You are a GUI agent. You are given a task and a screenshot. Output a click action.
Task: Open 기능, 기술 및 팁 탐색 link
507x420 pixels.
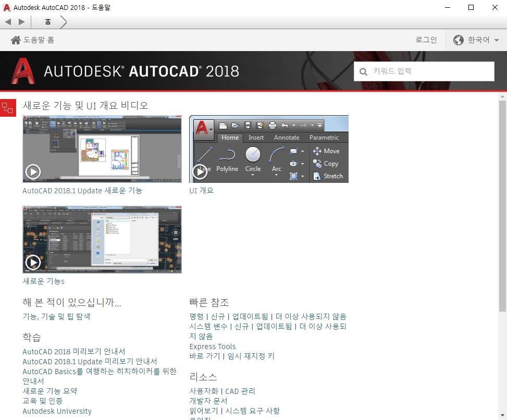[56, 316]
